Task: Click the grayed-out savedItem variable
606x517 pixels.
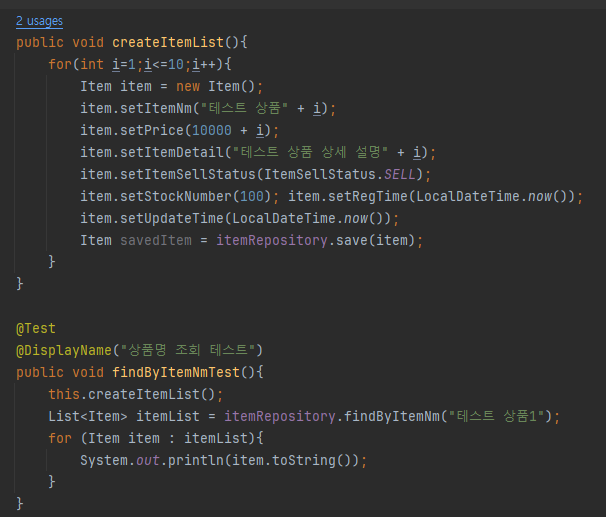Action: [x=156, y=240]
